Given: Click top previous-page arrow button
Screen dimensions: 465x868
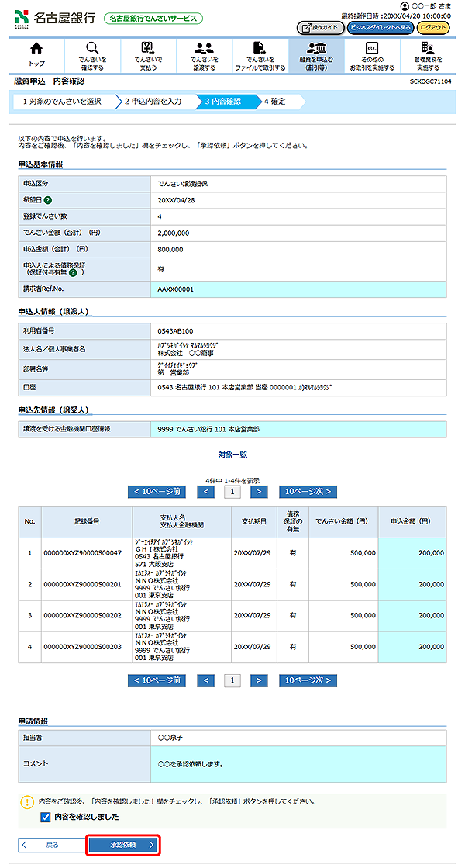Looking at the screenshot, I should point(205,491).
